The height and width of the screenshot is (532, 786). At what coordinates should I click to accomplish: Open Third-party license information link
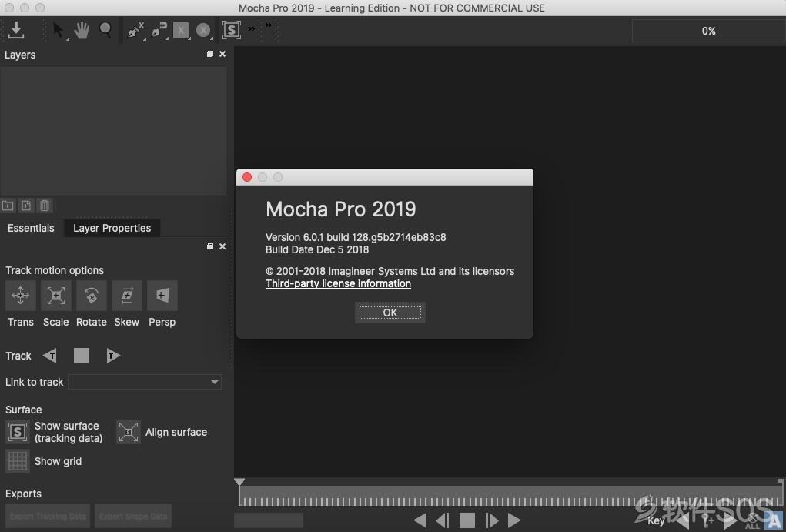(339, 284)
